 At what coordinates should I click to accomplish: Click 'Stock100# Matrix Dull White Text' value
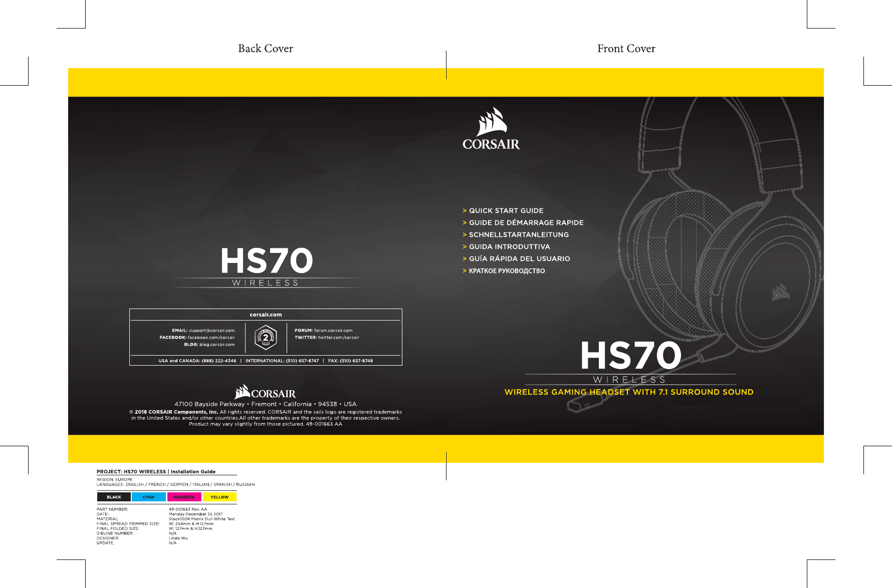pyautogui.click(x=201, y=519)
